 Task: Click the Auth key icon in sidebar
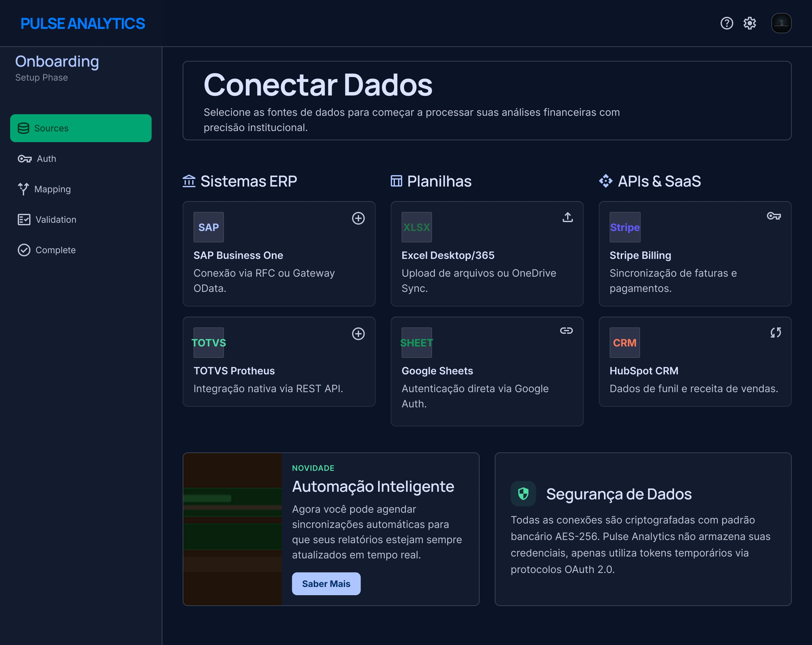coord(24,159)
